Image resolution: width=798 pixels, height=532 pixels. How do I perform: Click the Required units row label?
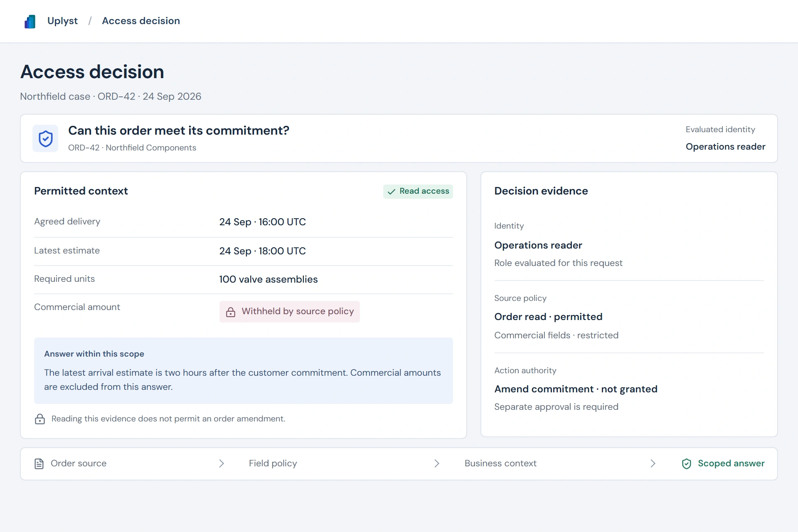click(x=64, y=279)
